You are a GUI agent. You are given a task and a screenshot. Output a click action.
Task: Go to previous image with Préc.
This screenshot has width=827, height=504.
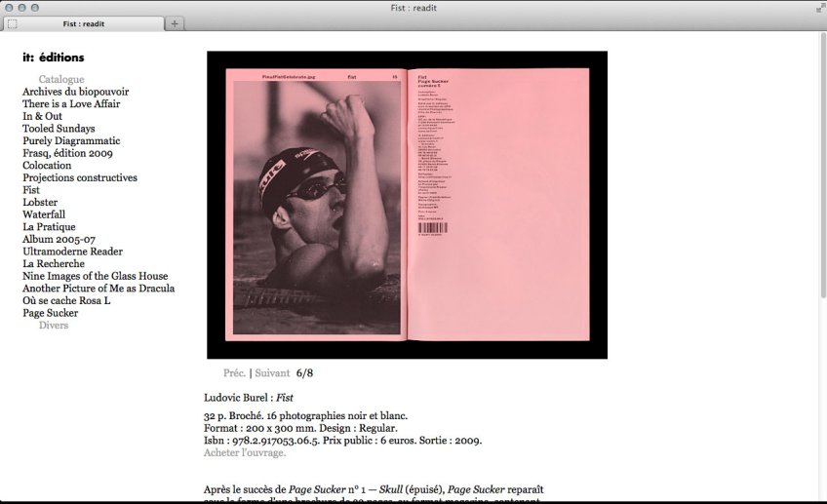click(234, 373)
